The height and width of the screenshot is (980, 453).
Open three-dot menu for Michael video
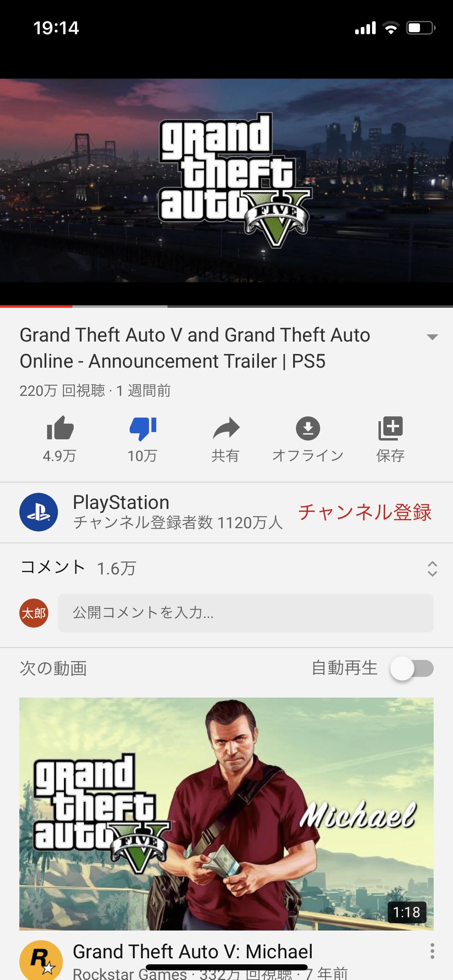[432, 951]
